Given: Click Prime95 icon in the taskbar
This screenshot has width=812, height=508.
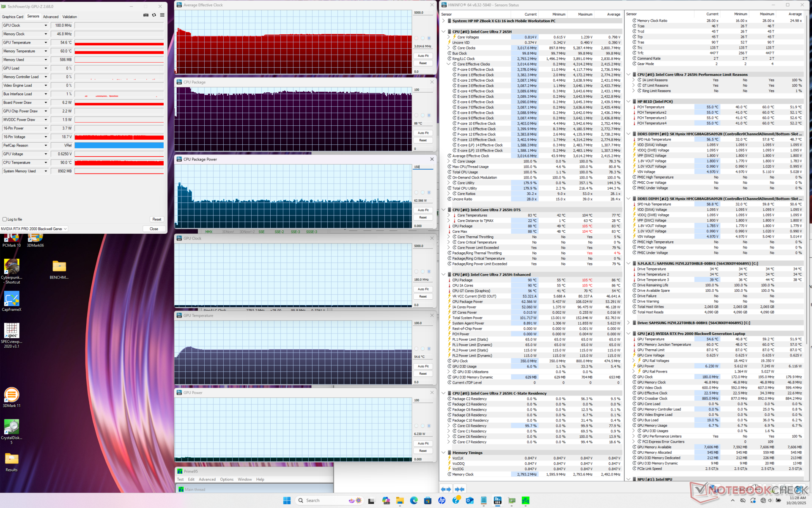Looking at the screenshot, I should [x=526, y=500].
